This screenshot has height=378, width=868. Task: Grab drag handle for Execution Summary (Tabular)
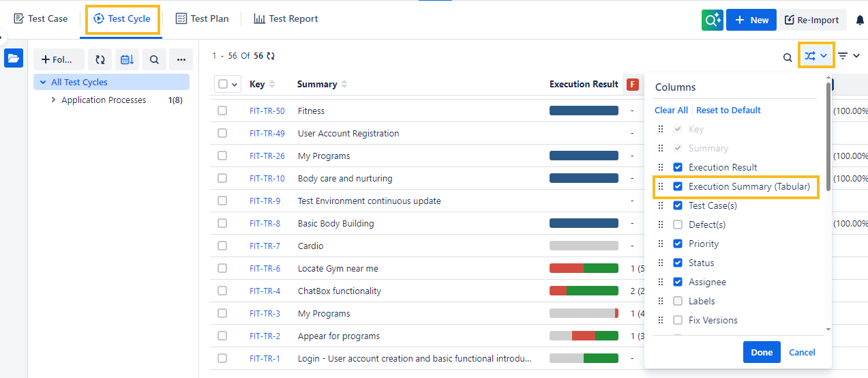coord(660,186)
